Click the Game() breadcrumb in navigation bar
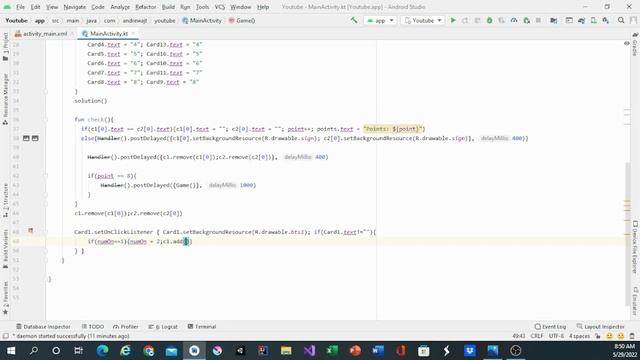Image resolution: width=640 pixels, height=360 pixels. coord(242,20)
